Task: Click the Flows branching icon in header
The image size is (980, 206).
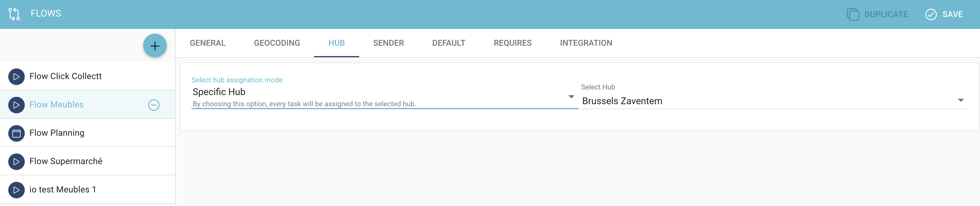Action: tap(14, 14)
